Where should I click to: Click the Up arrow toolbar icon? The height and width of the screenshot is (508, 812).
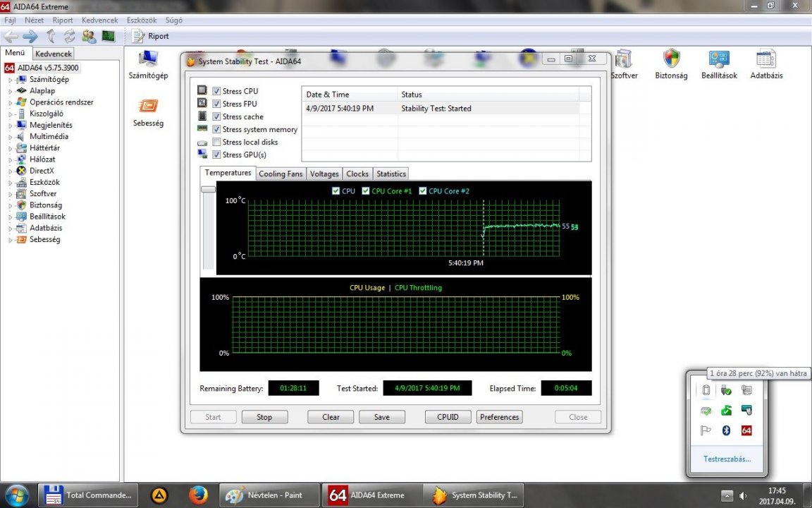(x=51, y=36)
